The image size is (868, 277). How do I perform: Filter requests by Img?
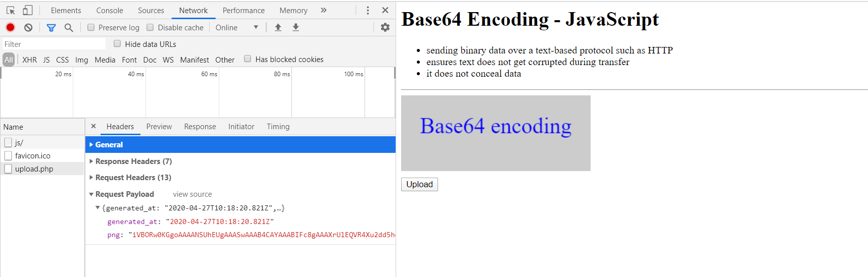tap(82, 60)
